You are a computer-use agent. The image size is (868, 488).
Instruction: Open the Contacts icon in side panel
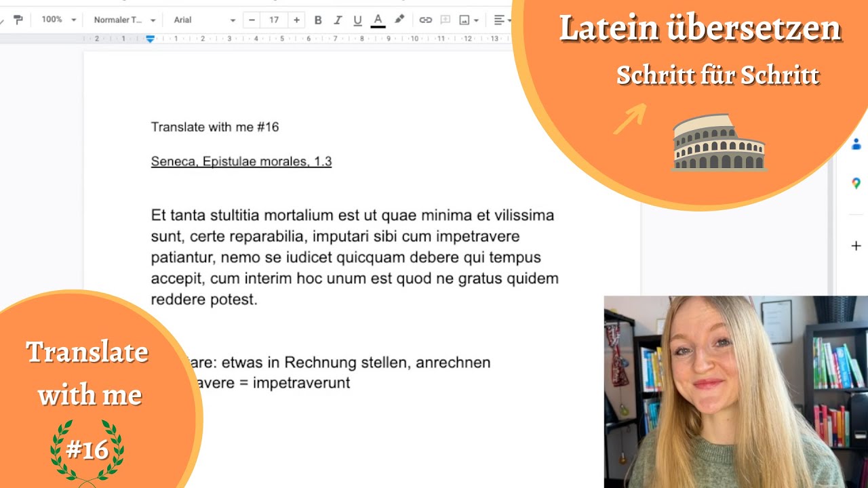[x=856, y=144]
